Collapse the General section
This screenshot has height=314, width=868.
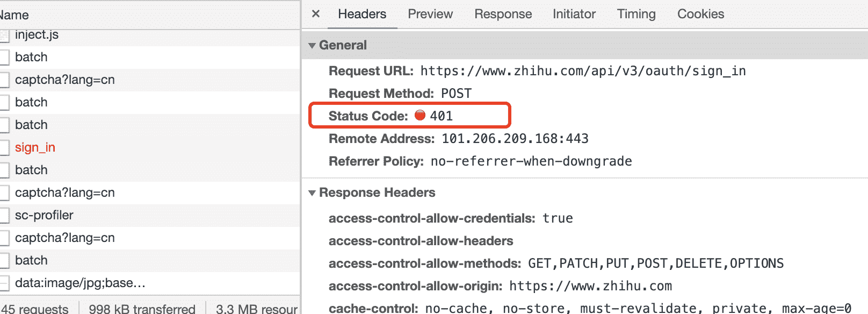(x=312, y=46)
